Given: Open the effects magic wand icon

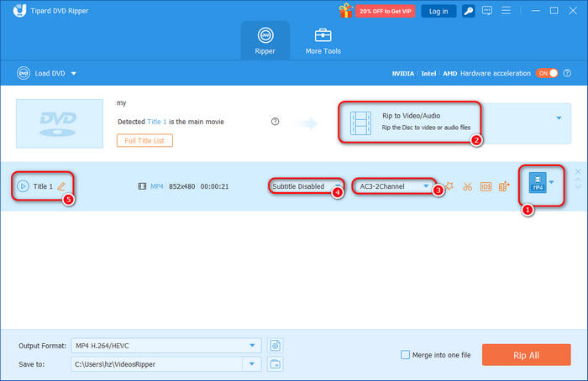Looking at the screenshot, I should (x=449, y=186).
